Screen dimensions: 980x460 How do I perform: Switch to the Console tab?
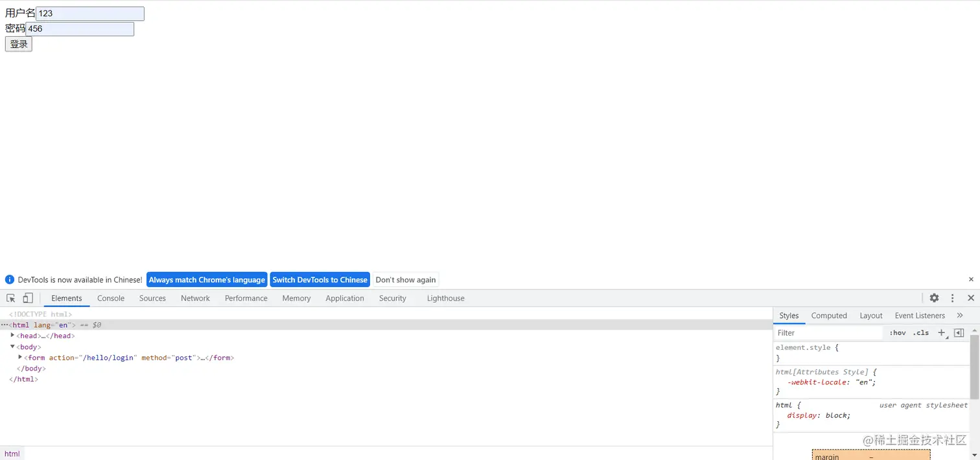pyautogui.click(x=111, y=298)
